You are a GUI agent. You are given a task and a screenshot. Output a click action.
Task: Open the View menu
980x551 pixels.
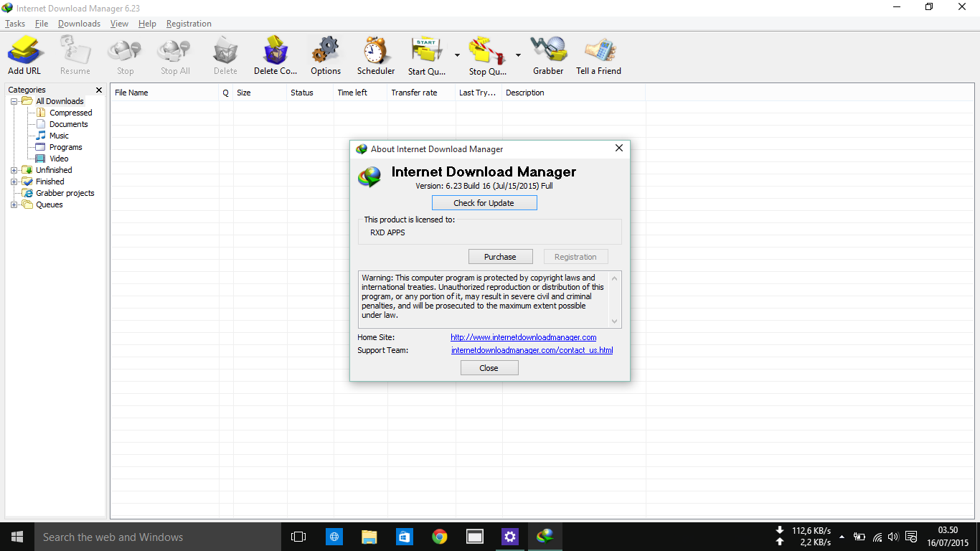tap(119, 24)
